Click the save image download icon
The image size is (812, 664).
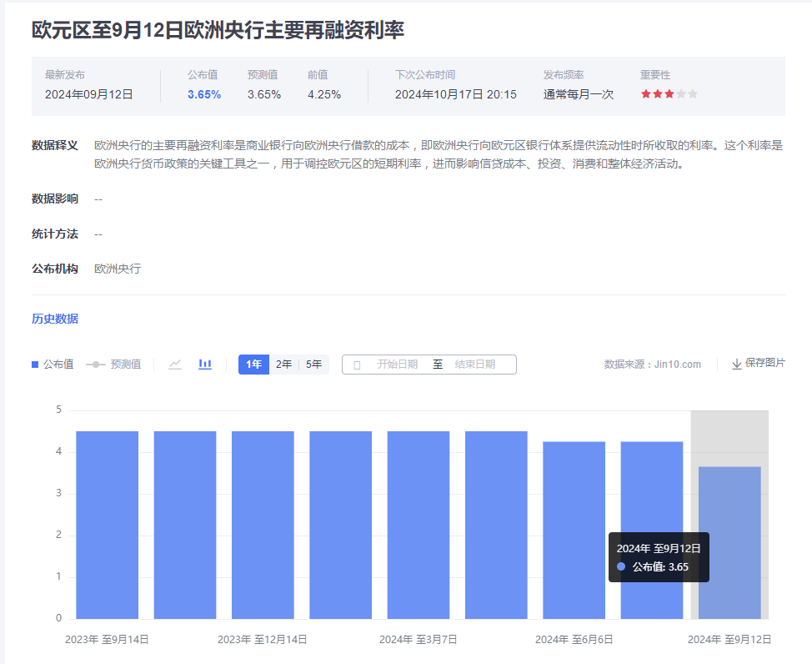point(737,365)
